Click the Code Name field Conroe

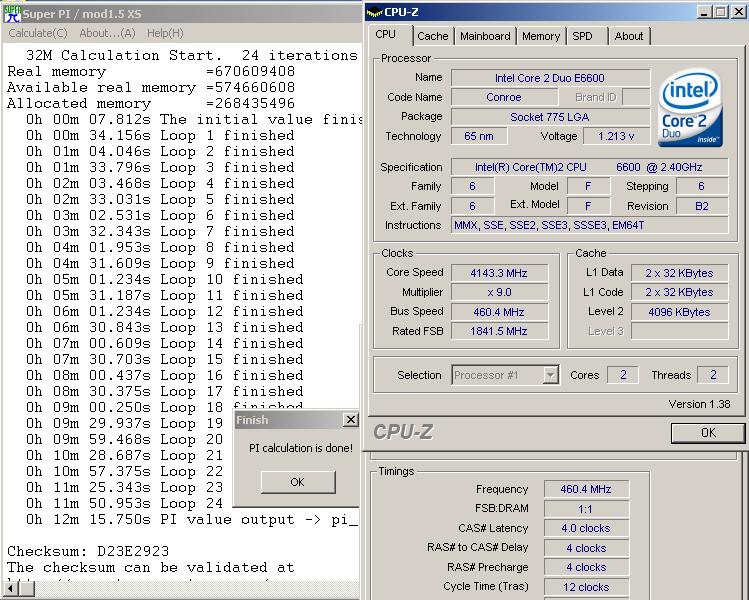[x=504, y=97]
